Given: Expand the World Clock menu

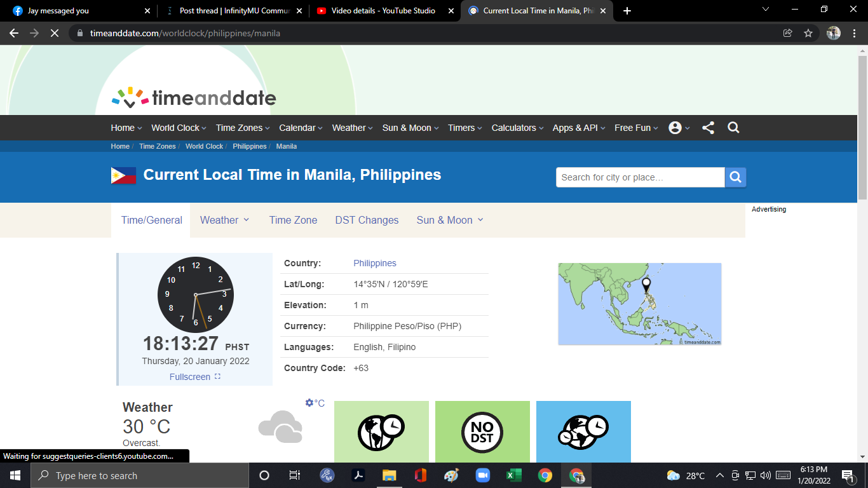Looking at the screenshot, I should [x=179, y=128].
